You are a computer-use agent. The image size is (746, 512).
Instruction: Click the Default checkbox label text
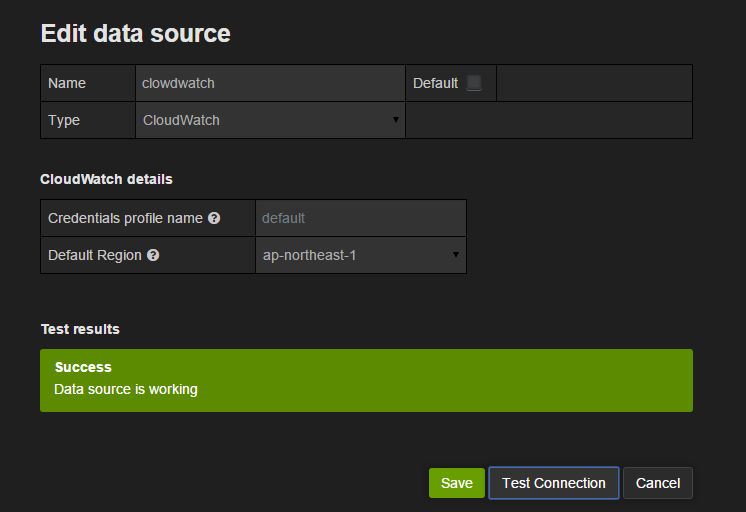435,83
